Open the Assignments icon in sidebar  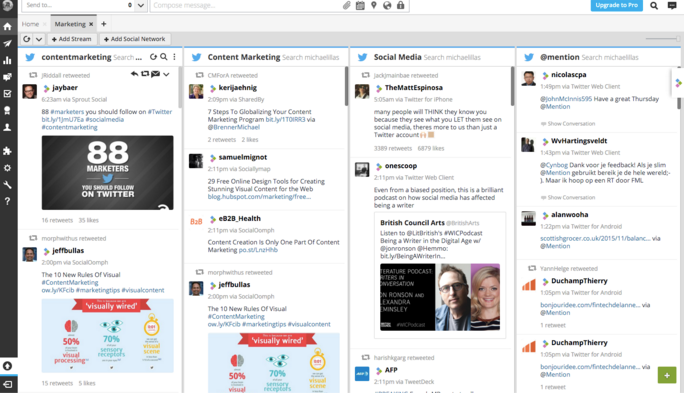click(x=7, y=77)
